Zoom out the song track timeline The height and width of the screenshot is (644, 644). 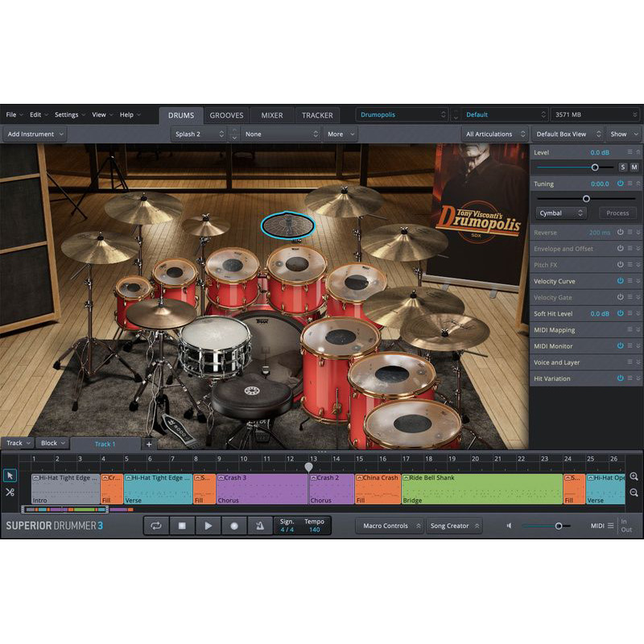point(634,493)
